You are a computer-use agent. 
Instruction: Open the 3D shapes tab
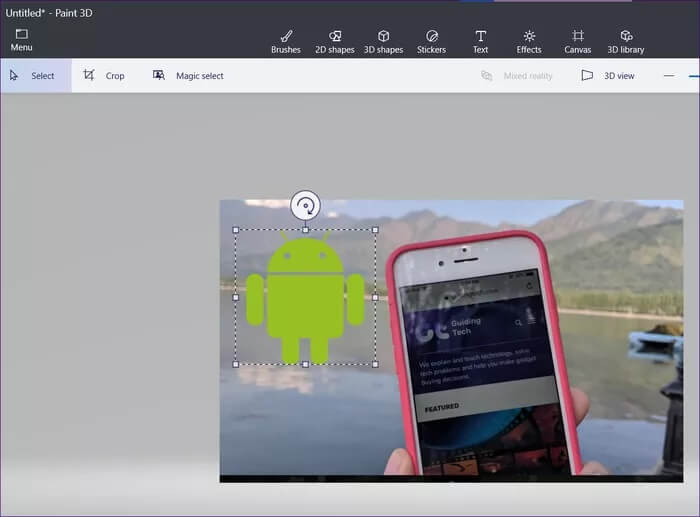pyautogui.click(x=383, y=42)
